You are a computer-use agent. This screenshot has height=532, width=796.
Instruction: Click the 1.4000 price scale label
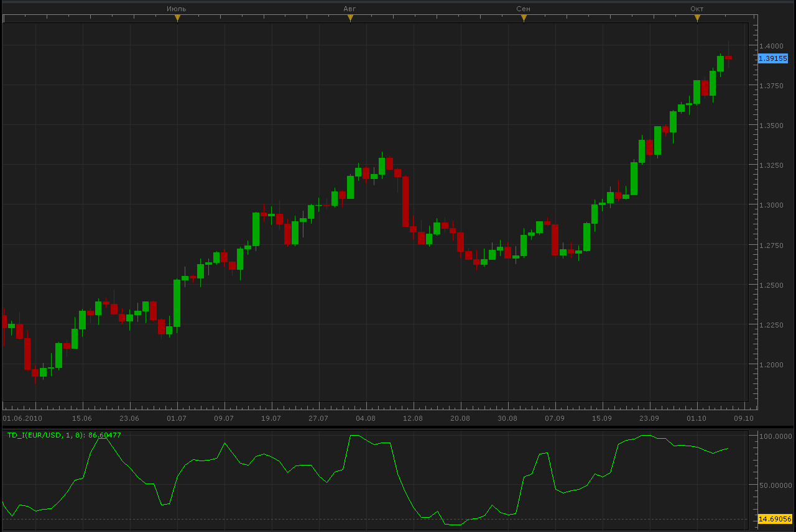pyautogui.click(x=771, y=46)
